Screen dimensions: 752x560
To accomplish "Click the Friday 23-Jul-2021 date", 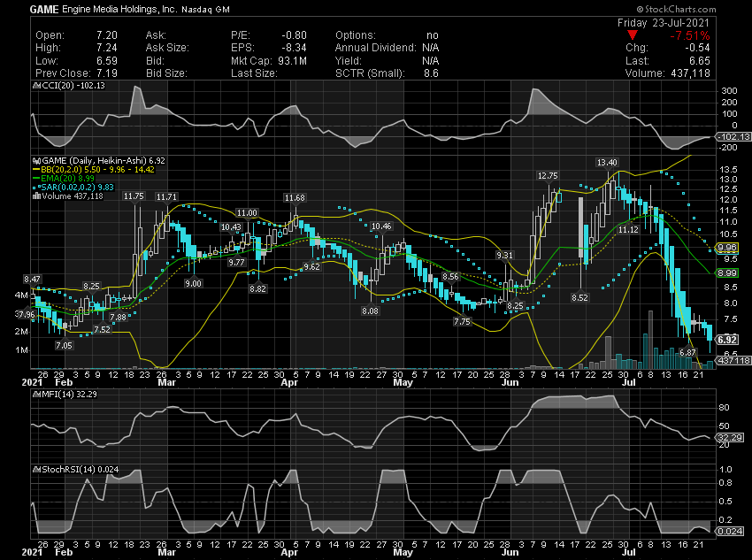I will 663,22.
